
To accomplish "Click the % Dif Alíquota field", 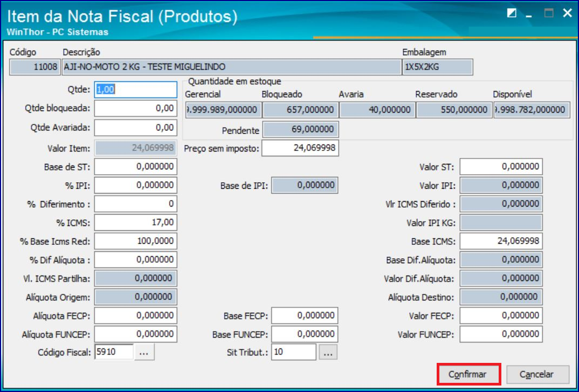I will pyautogui.click(x=135, y=260).
